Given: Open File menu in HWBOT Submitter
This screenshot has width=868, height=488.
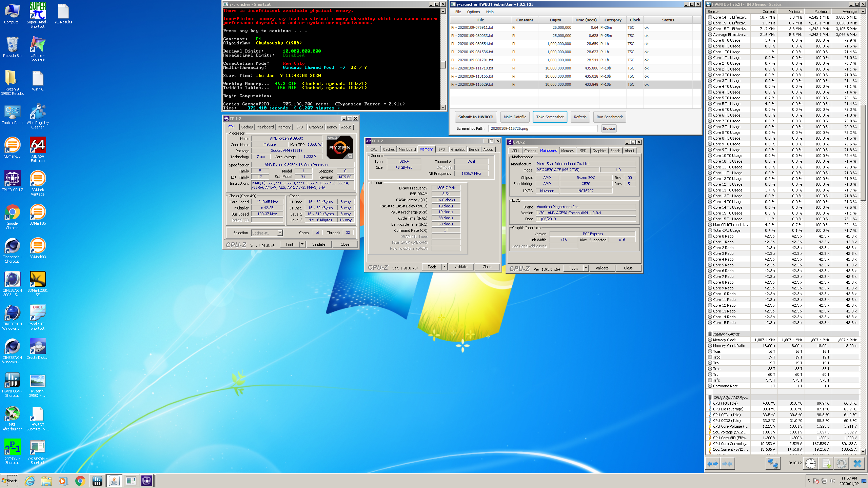Looking at the screenshot, I should click(458, 12).
